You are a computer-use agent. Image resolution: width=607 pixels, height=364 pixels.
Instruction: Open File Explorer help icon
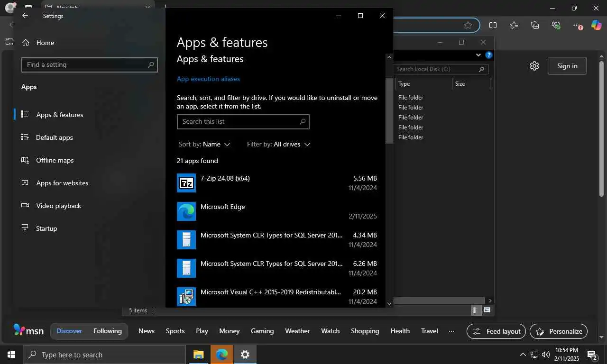pos(489,55)
